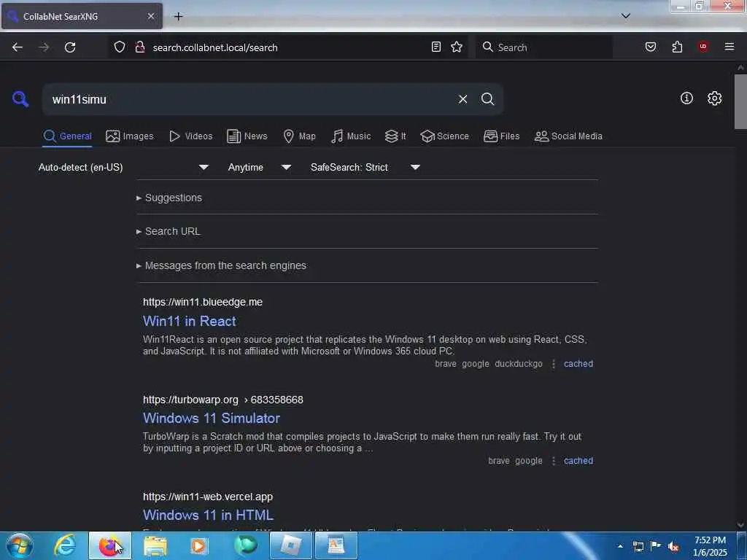747x560 pixels.
Task: Click the taskbar clock showing 7:52 PM
Action: click(x=710, y=546)
